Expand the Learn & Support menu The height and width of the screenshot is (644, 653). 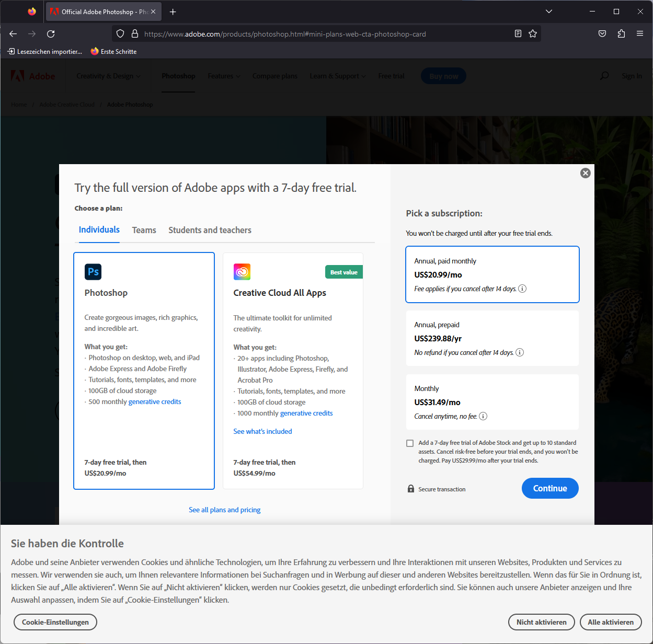click(337, 76)
